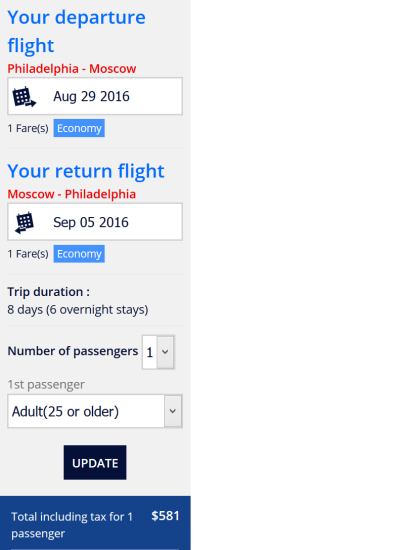Click the 8 days (6 overnight stays) text
This screenshot has width=408, height=550.
pos(78,310)
